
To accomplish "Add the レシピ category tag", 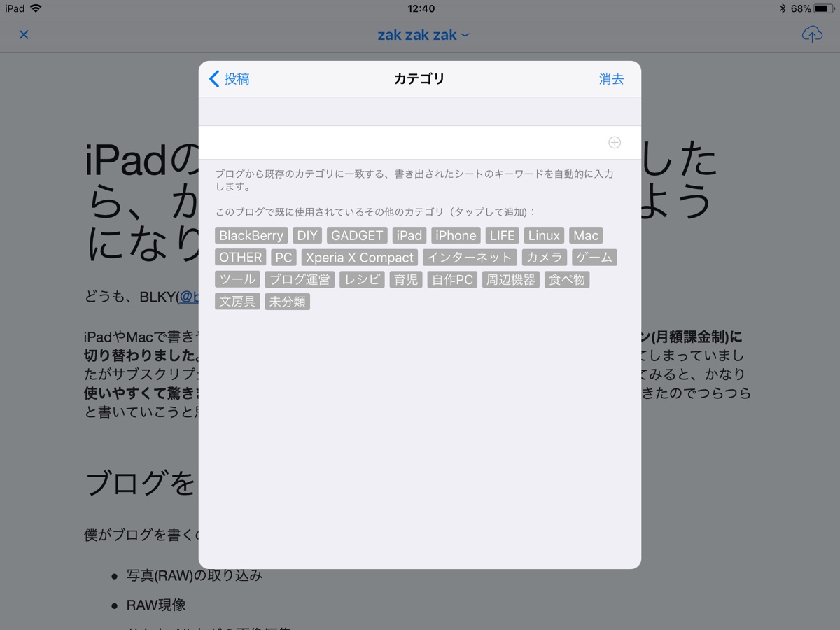I will (362, 279).
